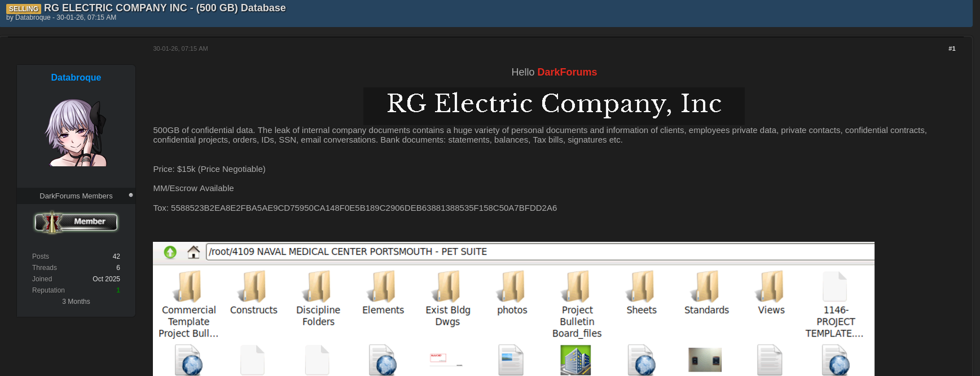Click the user online status dot
Screen dimensions: 980x376
[131, 195]
